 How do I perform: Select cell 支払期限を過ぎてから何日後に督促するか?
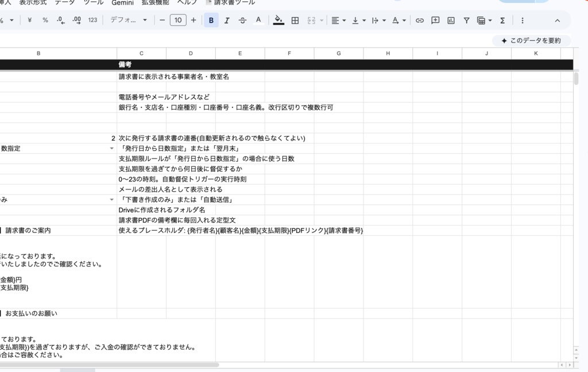[x=141, y=169]
